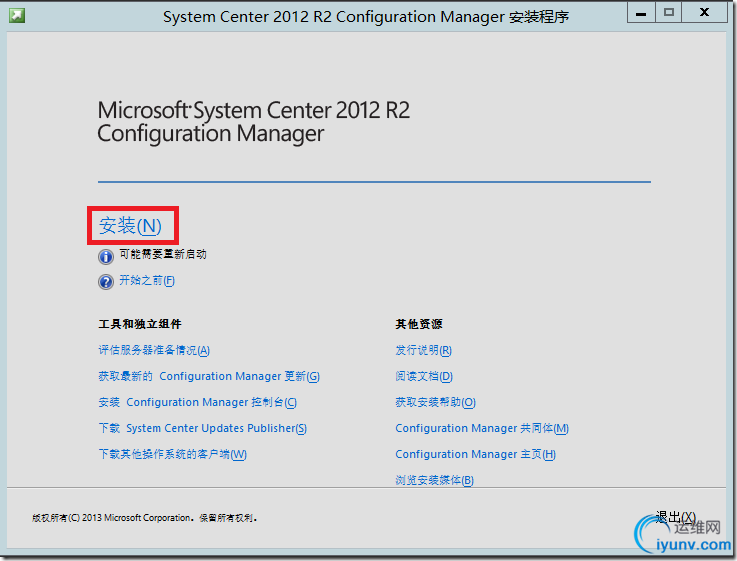Click 获取安装帮助(O) link
This screenshot has width=737, height=561.
pyautogui.click(x=435, y=403)
